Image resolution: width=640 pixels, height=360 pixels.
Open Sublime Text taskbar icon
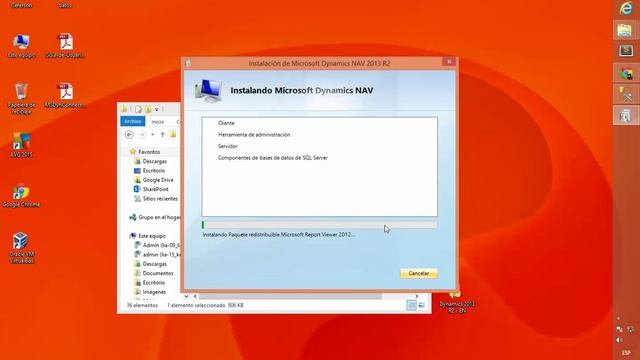click(x=626, y=51)
